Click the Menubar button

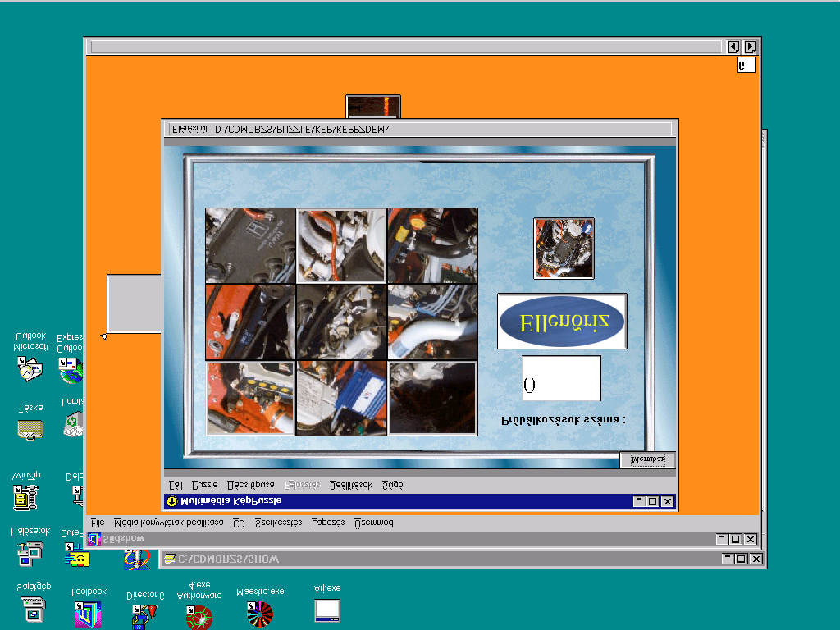(x=647, y=459)
